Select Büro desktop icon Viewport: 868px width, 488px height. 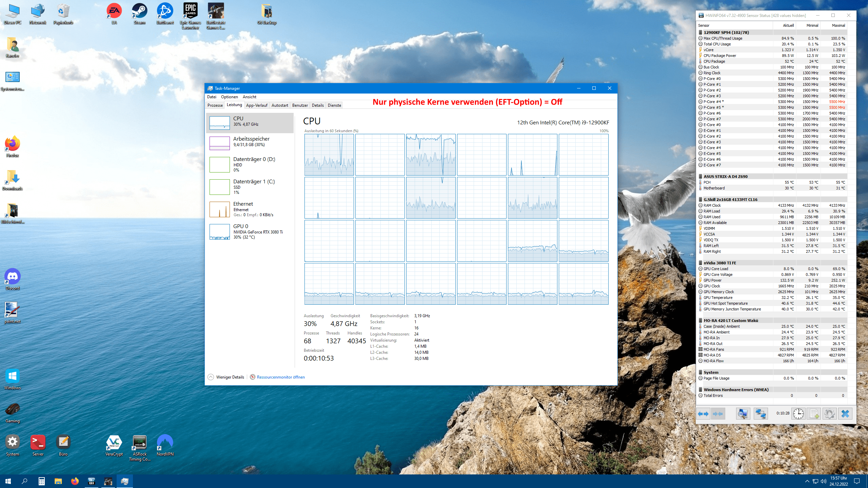click(63, 445)
